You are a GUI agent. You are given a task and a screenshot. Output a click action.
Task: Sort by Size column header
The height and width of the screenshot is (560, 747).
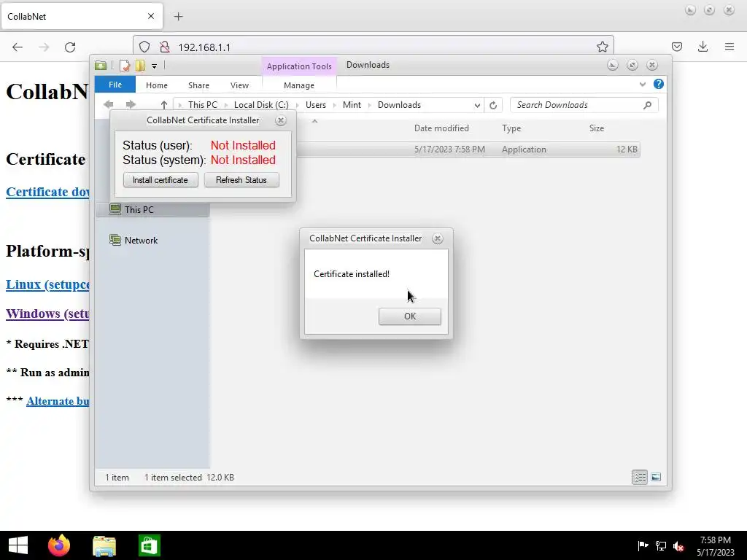tap(597, 128)
